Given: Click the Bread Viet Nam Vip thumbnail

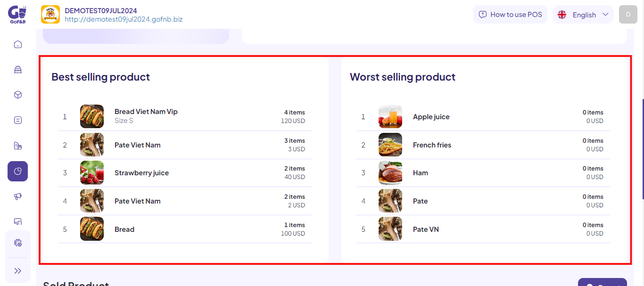Looking at the screenshot, I should click(92, 116).
